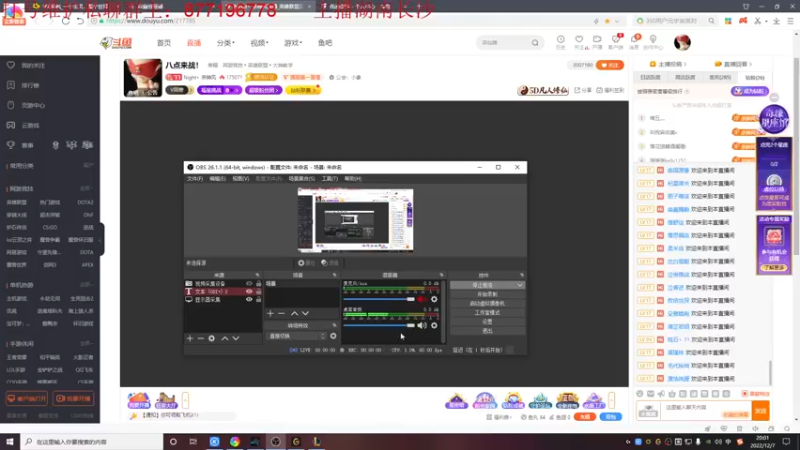This screenshot has height=450, width=800.
Task: Click 设置 settings button in OBS controls
Action: (x=487, y=322)
